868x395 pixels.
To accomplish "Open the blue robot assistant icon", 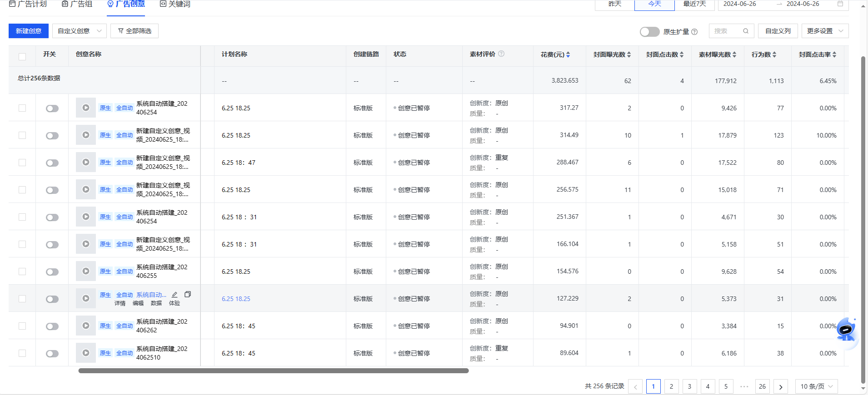I will tap(846, 330).
